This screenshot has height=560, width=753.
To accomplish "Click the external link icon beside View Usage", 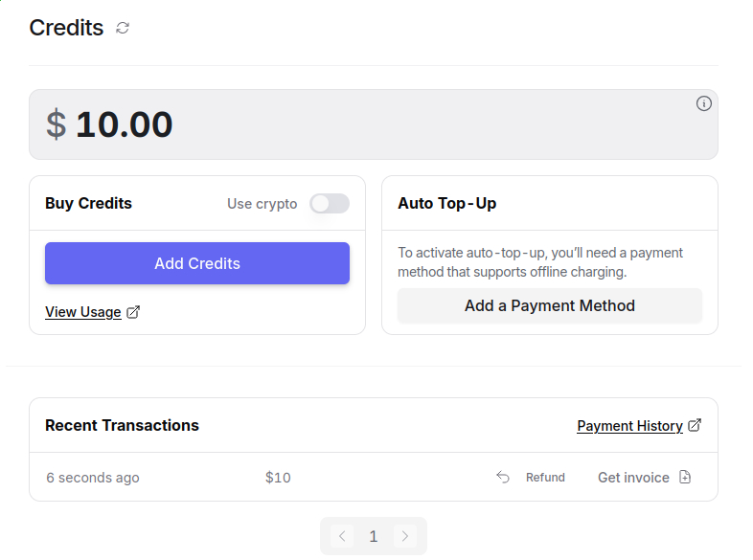I will pyautogui.click(x=133, y=312).
